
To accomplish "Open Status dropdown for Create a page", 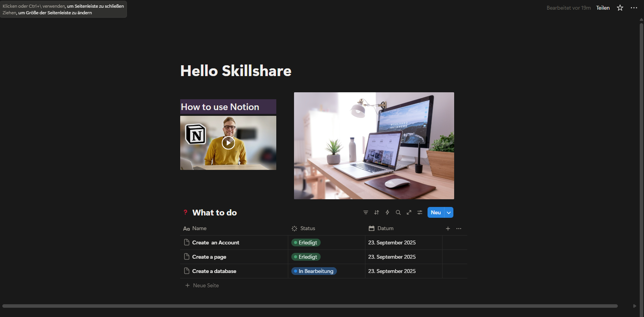I will tap(306, 257).
